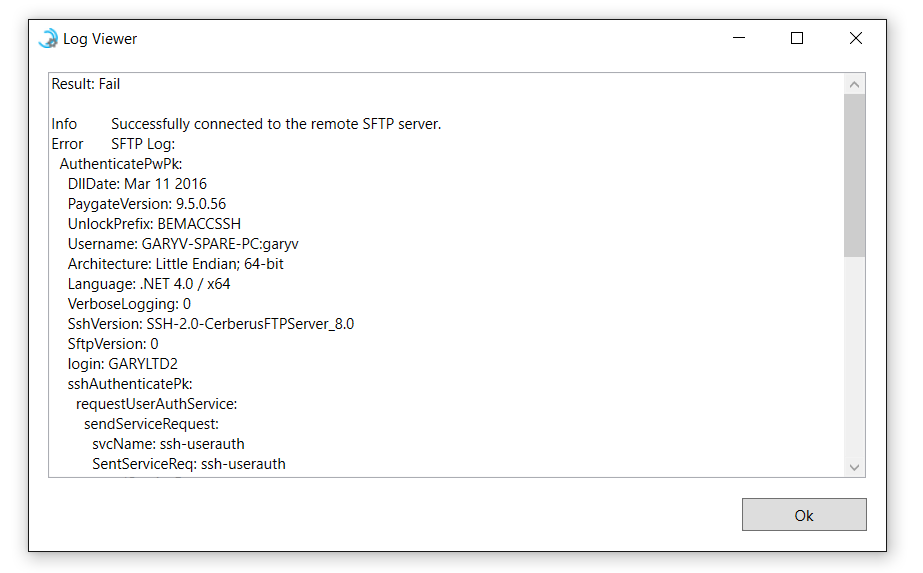Viewport: 923px width, 573px height.
Task: Click the Log Viewer title text
Action: pyautogui.click(x=100, y=39)
